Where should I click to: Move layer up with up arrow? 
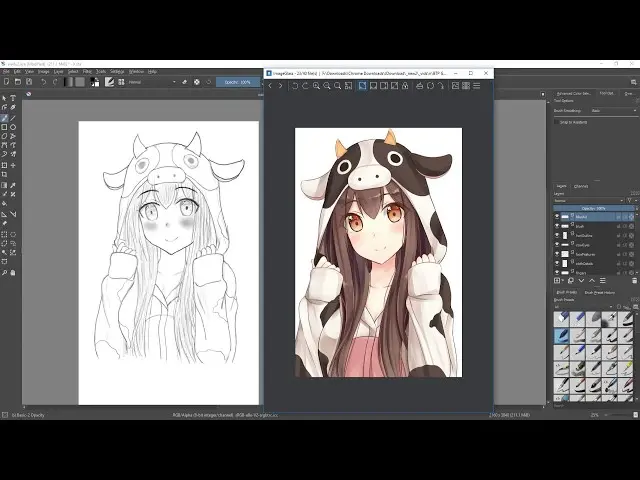tap(592, 280)
